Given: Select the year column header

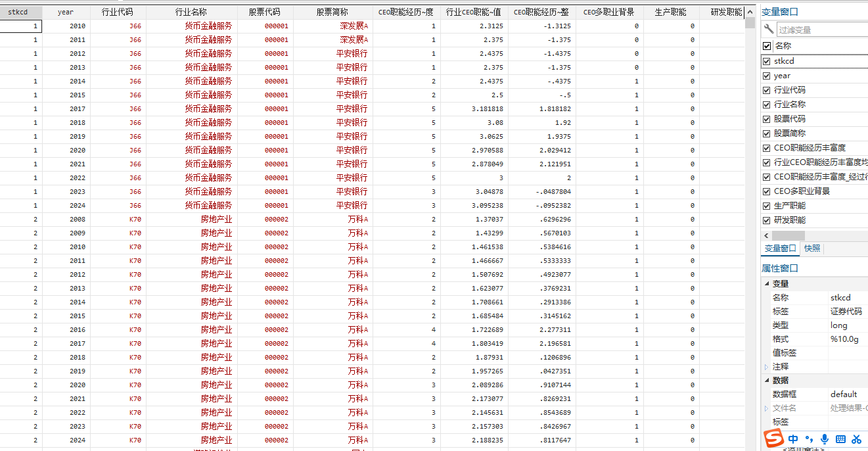Looking at the screenshot, I should [x=66, y=12].
